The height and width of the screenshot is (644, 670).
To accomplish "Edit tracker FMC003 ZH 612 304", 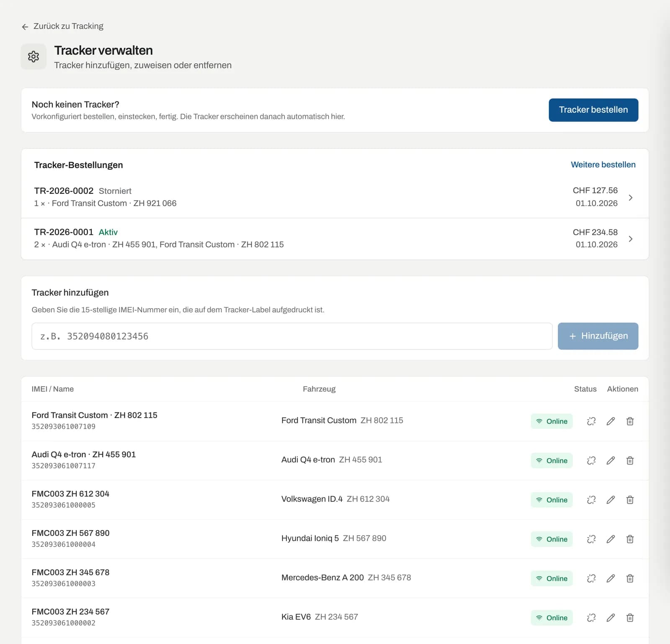I will pos(611,500).
